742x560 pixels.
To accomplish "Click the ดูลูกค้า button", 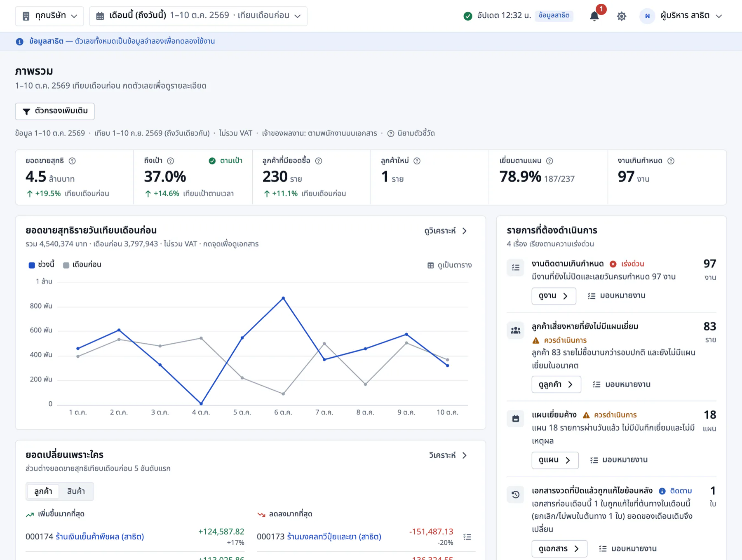I will pos(556,384).
